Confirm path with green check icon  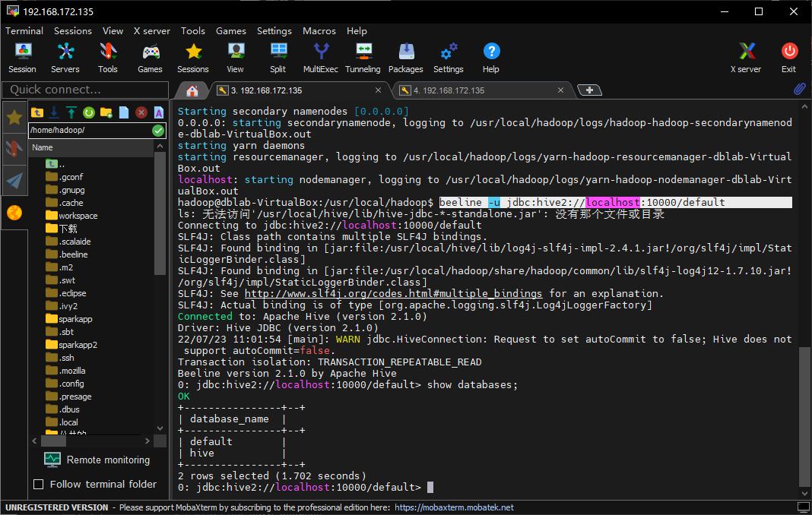tap(158, 131)
